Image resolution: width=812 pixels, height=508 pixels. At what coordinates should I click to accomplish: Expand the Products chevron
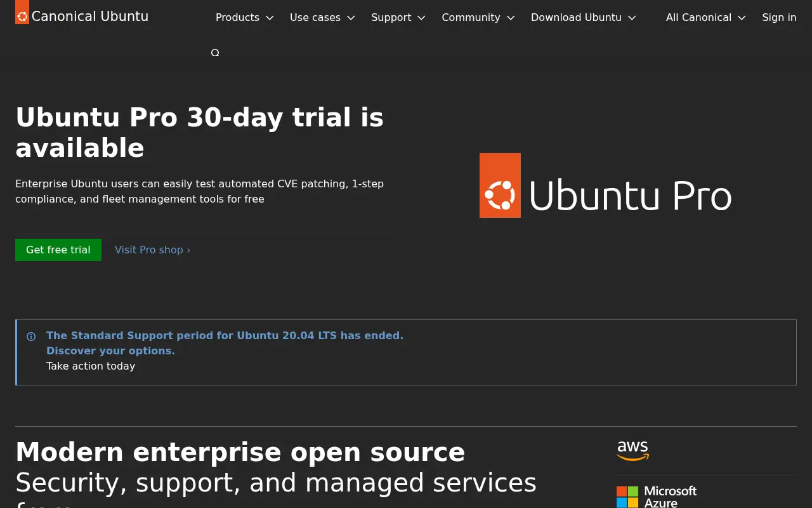pos(270,18)
